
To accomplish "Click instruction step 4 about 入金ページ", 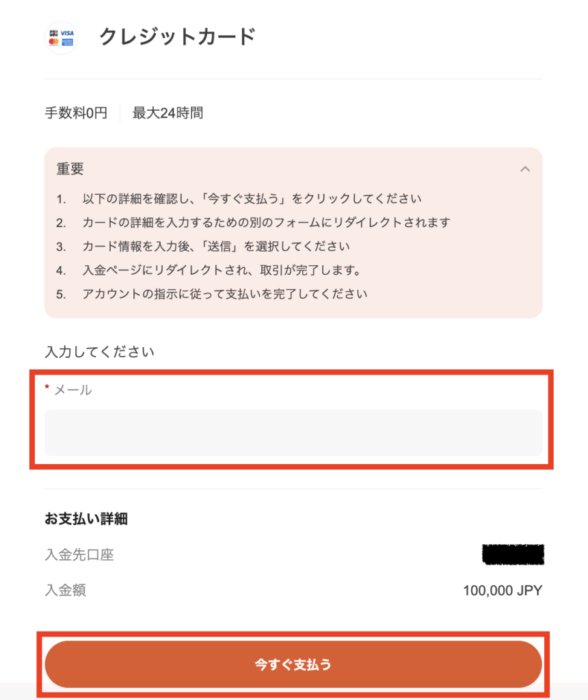I will pos(209,270).
